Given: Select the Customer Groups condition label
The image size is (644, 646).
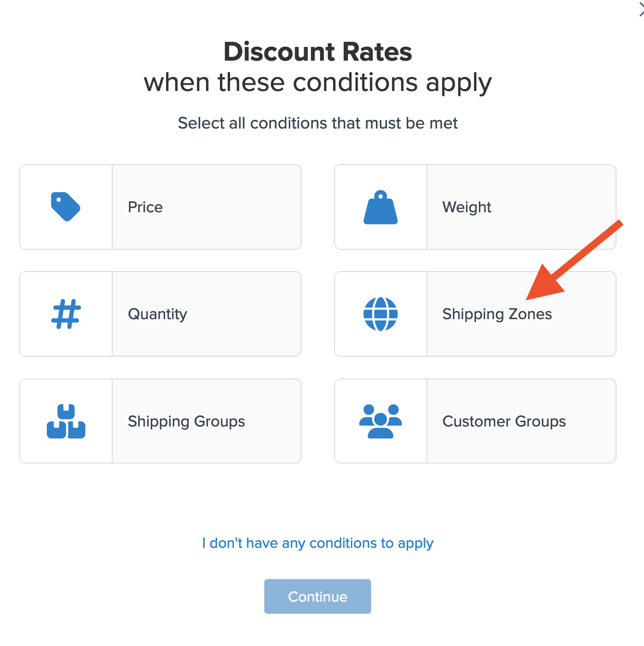Looking at the screenshot, I should coord(504,422).
